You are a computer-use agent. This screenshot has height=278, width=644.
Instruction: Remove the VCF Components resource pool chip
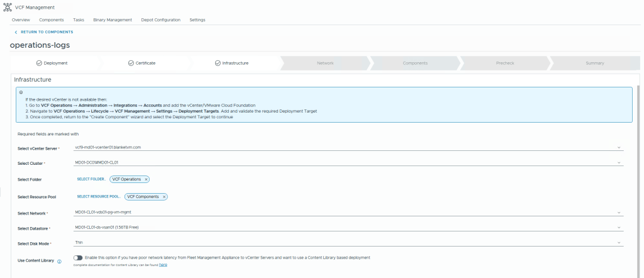point(164,197)
